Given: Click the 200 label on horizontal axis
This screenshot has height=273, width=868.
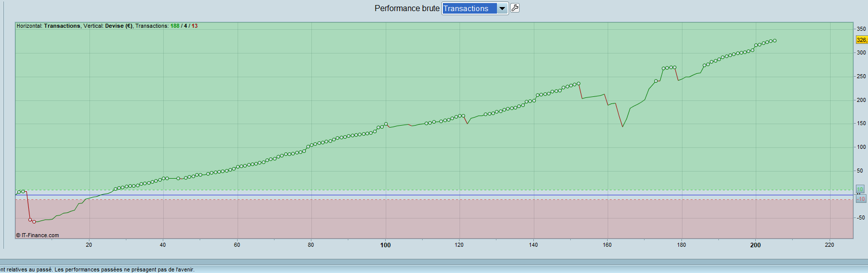Looking at the screenshot, I should click(x=755, y=245).
